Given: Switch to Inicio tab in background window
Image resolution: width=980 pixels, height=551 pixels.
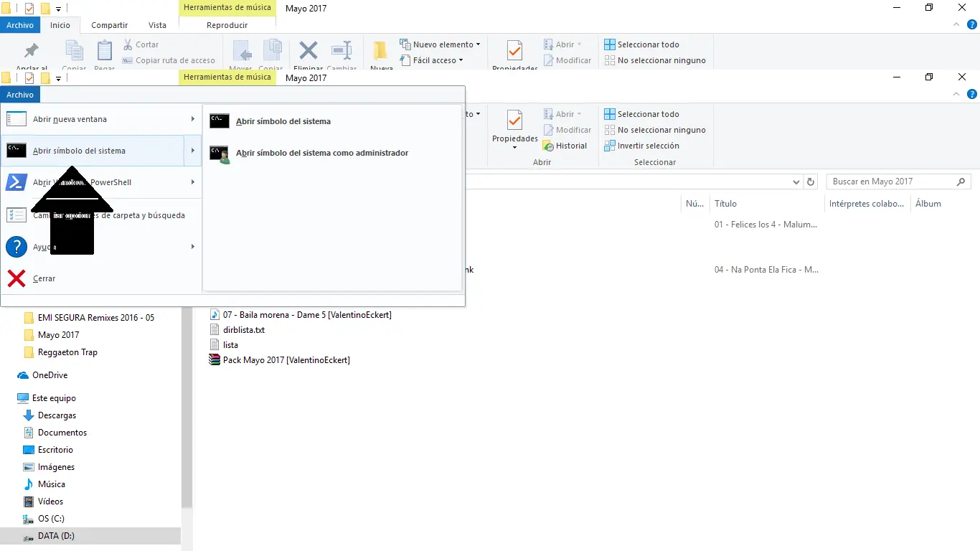Looking at the screenshot, I should [60, 25].
